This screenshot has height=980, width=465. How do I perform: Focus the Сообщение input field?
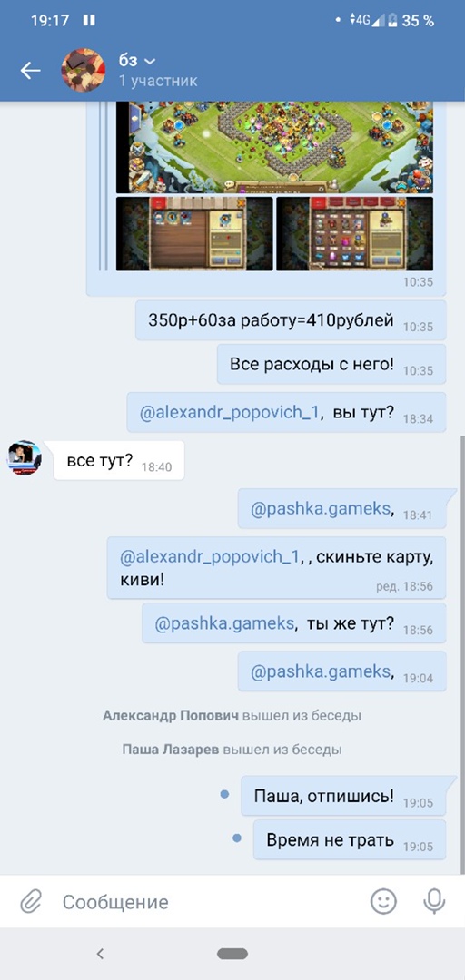[206, 901]
